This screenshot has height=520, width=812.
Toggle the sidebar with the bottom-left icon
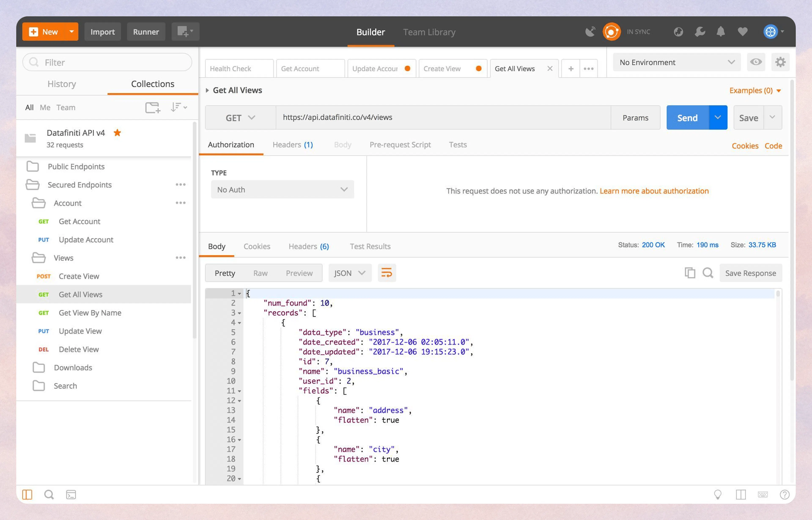(x=27, y=495)
